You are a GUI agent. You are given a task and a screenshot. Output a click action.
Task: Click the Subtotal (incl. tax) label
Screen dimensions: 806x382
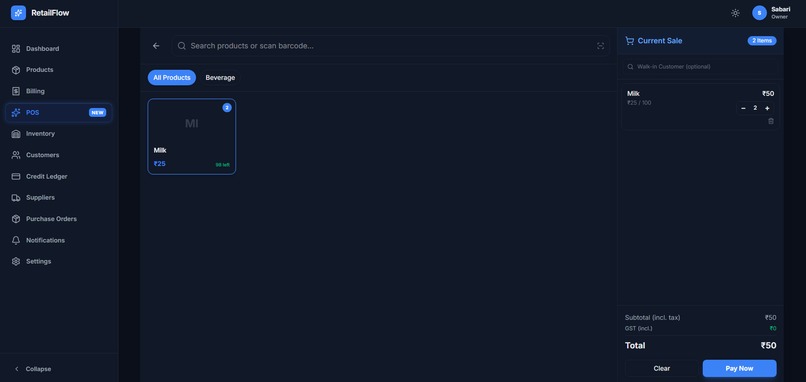[x=652, y=318]
